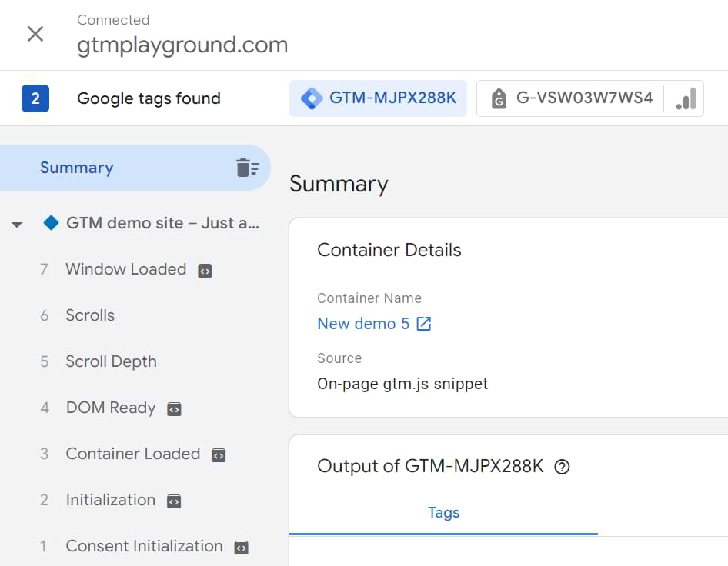Click the code icon beside Initialization
The image size is (728, 566).
point(174,501)
